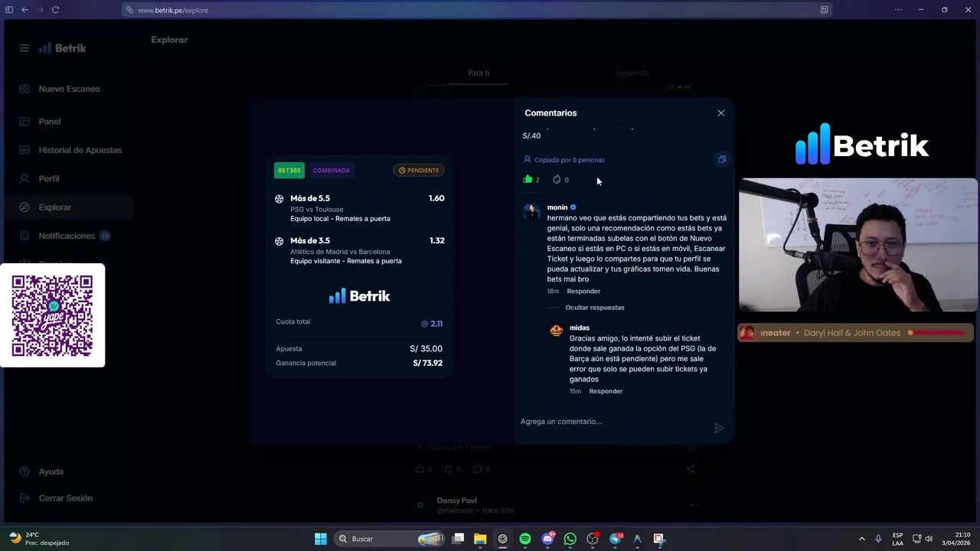Open the hamburger menu in sidebar
The width and height of the screenshot is (980, 551).
24,48
